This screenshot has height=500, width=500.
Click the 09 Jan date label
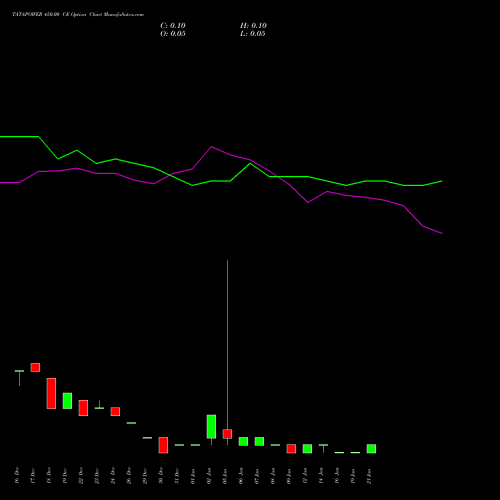coord(289,475)
